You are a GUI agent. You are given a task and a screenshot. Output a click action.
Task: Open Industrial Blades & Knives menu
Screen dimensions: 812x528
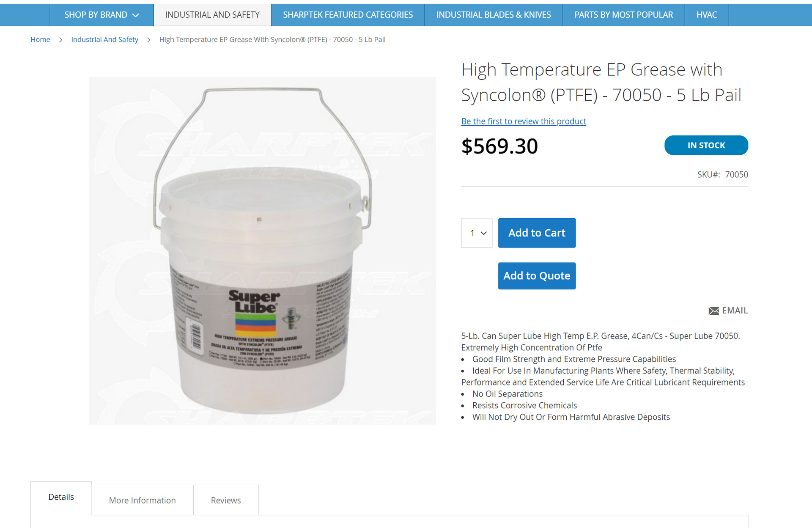[x=494, y=15]
